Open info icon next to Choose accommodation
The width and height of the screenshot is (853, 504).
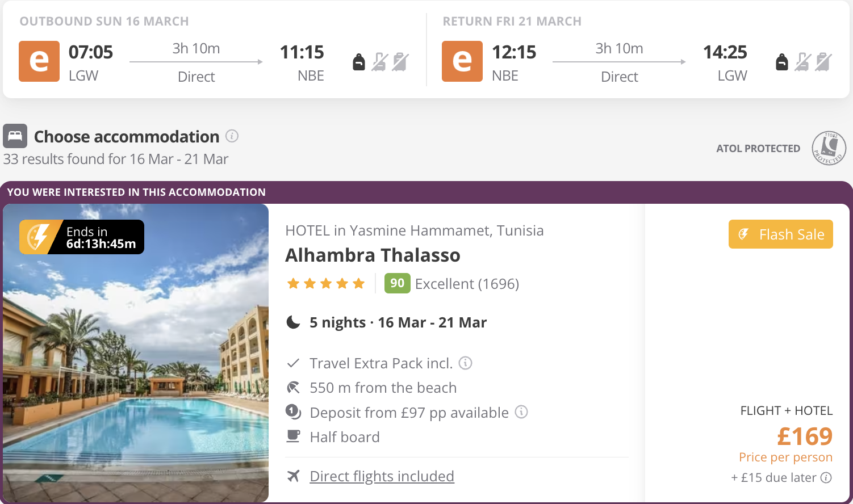(232, 136)
